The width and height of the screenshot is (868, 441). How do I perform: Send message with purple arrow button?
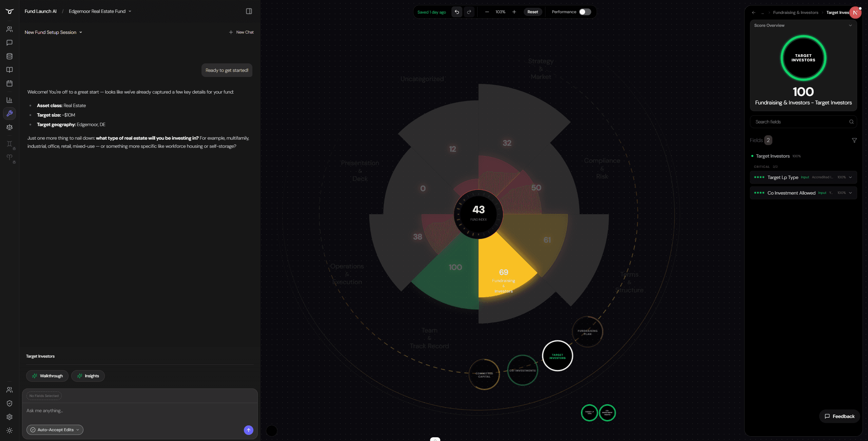pos(248,430)
